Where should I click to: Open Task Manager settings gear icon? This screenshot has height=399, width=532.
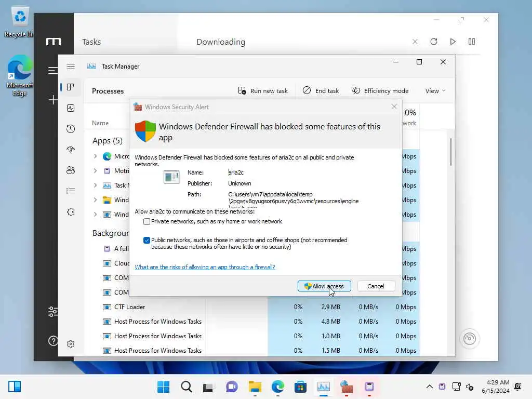point(71,344)
